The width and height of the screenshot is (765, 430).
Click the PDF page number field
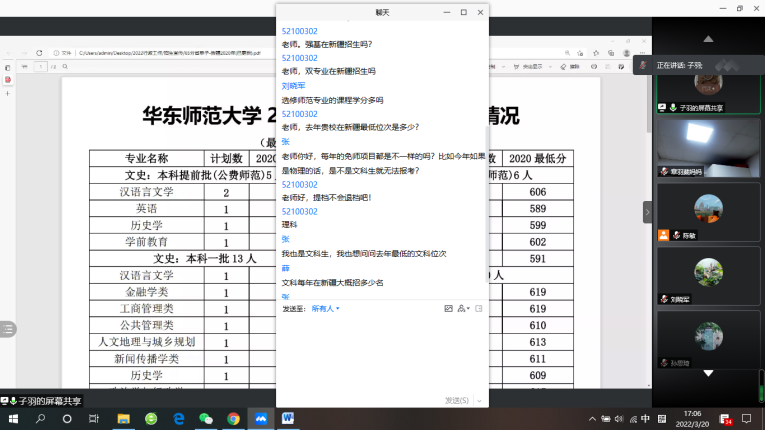click(x=41, y=66)
